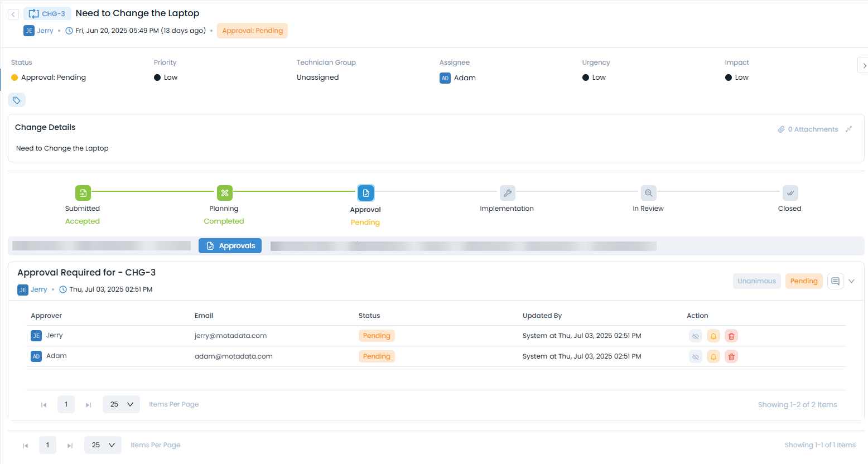Open the approval comments icon

[835, 281]
